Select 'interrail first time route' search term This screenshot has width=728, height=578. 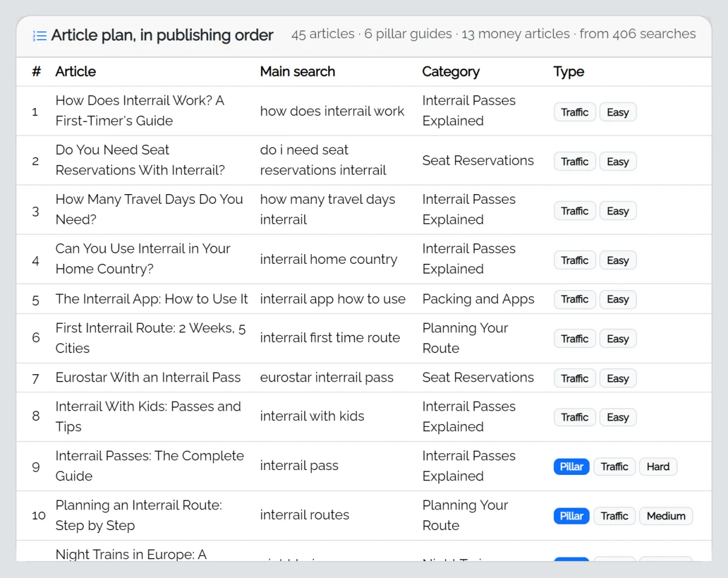pyautogui.click(x=330, y=338)
